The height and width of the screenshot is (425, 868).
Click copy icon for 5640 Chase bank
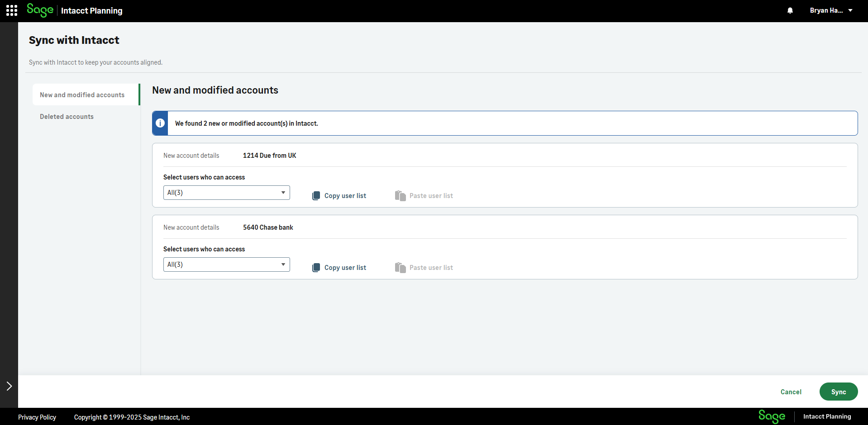[316, 268]
